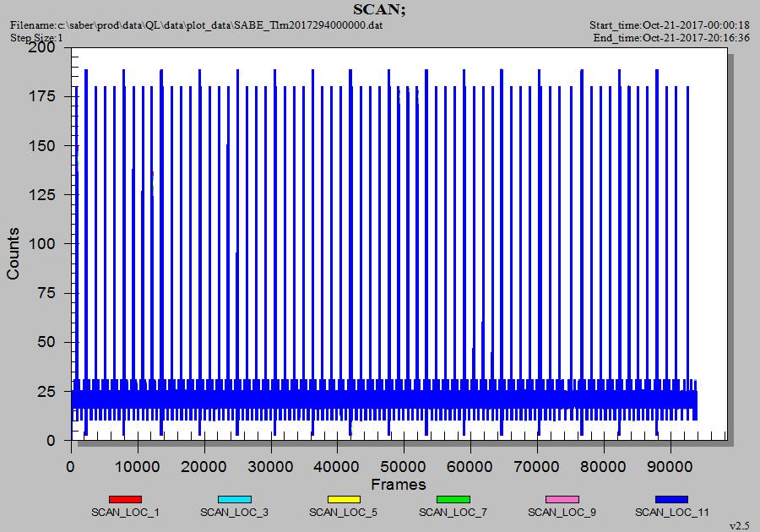This screenshot has height=532, width=760.
Task: Click the x-axis tick label 50000
Action: tap(404, 467)
